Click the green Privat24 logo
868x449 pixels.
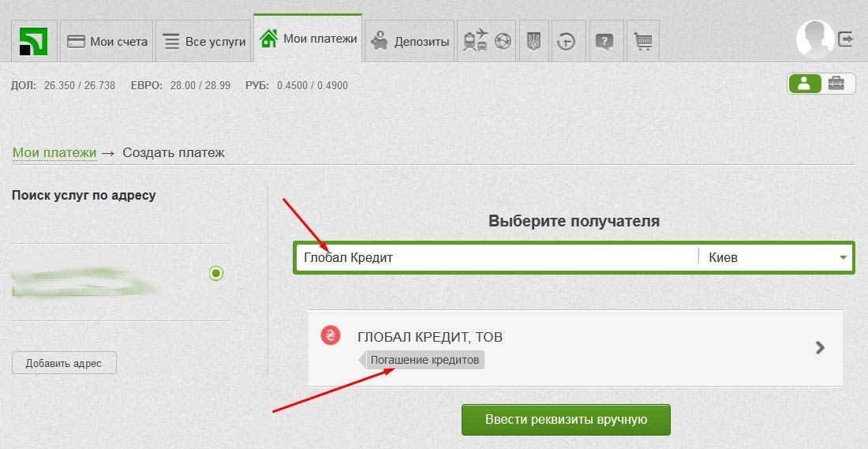(x=33, y=42)
